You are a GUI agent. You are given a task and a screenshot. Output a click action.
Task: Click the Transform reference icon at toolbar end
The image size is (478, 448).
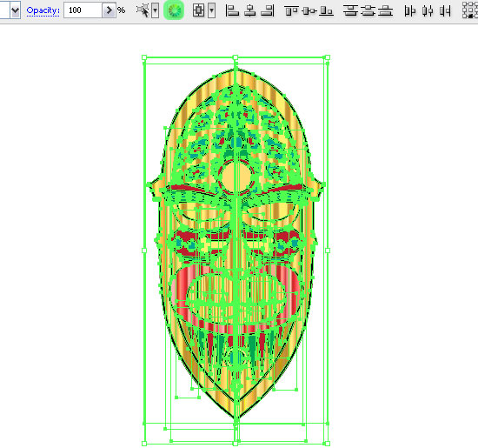click(470, 10)
